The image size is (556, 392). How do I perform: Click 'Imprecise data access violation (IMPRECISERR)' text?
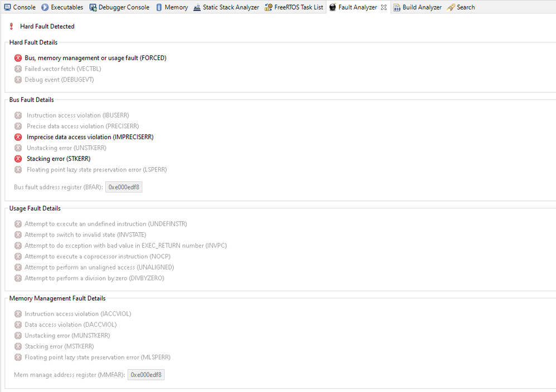click(x=90, y=137)
